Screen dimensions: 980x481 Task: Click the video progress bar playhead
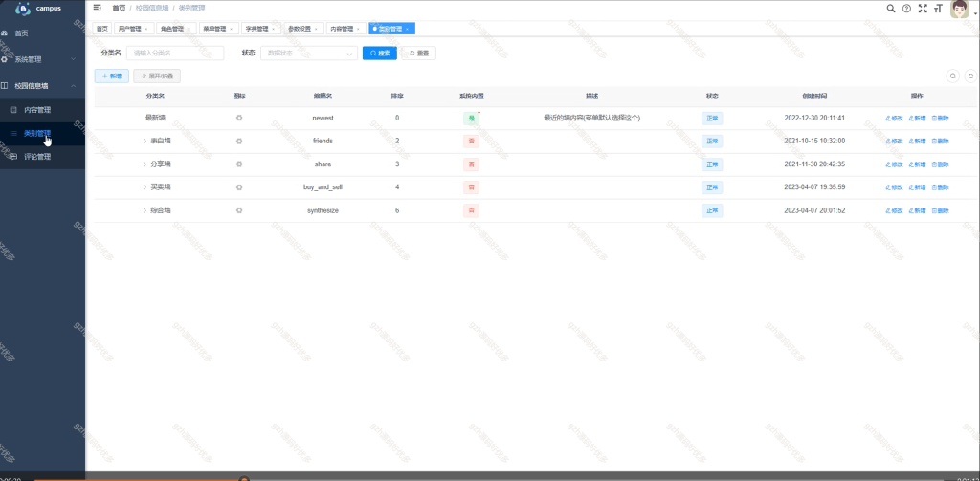click(244, 479)
